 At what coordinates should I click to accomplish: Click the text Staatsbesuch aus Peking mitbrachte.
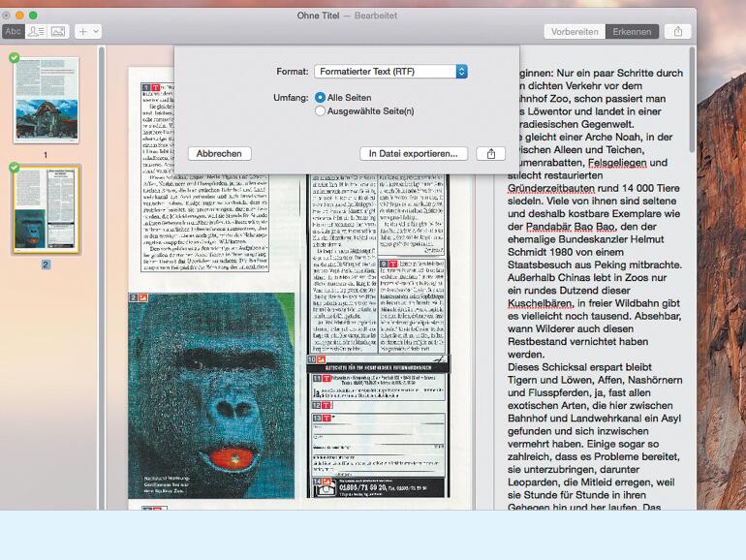tap(595, 265)
